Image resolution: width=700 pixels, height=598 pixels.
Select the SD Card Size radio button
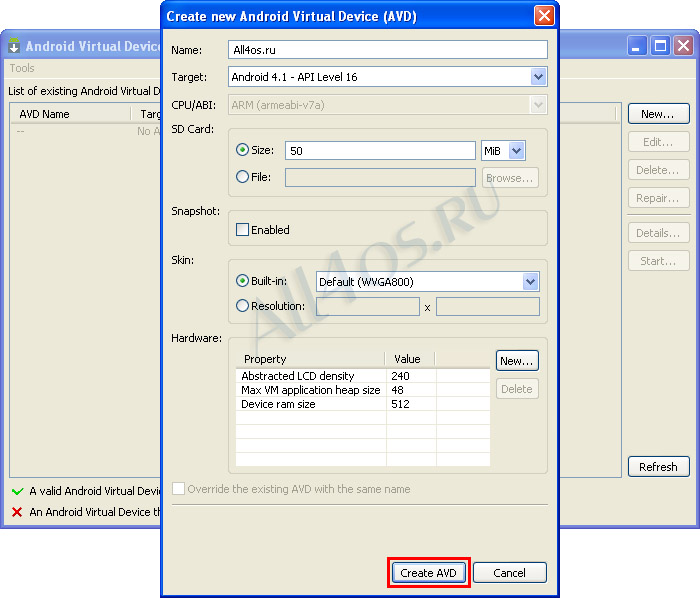[x=242, y=150]
